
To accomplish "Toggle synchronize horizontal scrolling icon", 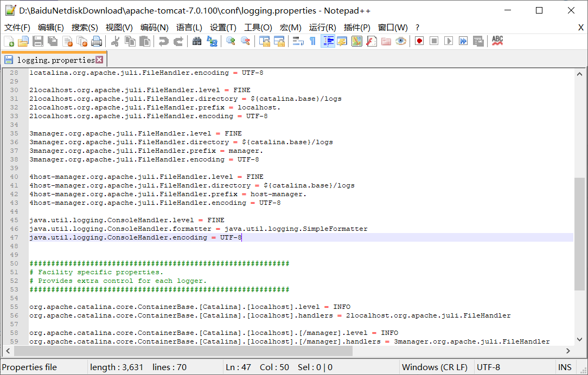I will coord(279,41).
